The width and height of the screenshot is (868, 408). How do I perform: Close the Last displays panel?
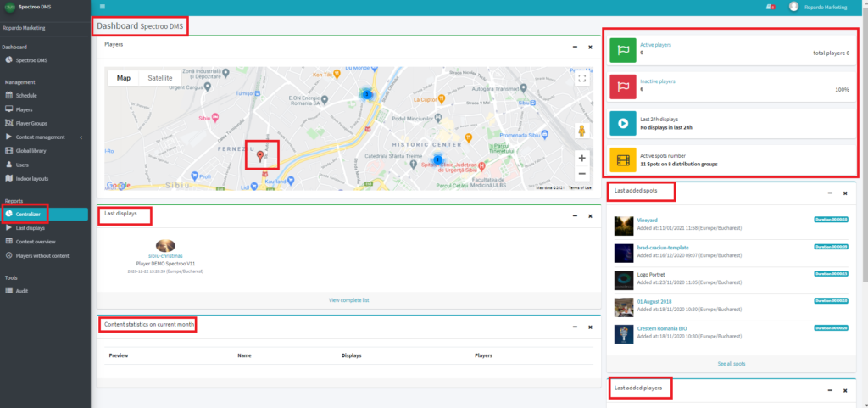point(590,216)
